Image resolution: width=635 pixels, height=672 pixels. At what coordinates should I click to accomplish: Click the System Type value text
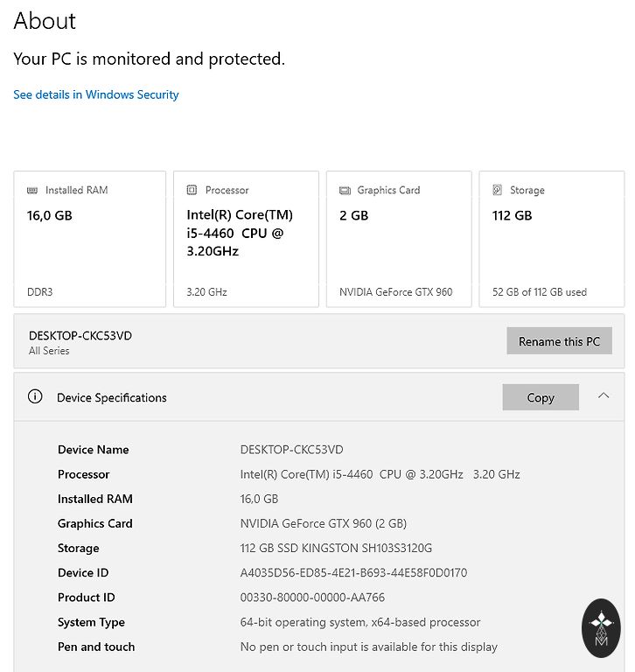[x=360, y=622]
